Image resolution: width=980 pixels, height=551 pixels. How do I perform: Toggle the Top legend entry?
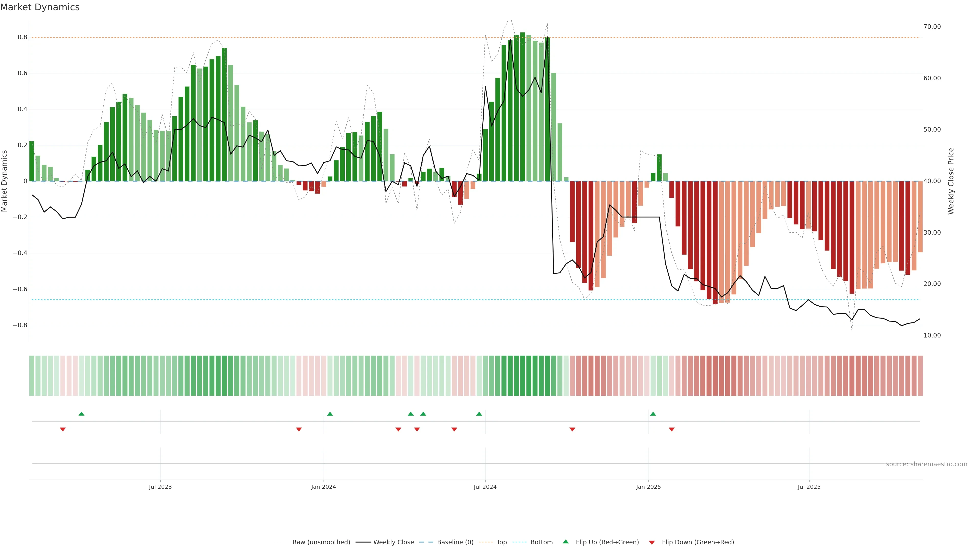tap(501, 542)
